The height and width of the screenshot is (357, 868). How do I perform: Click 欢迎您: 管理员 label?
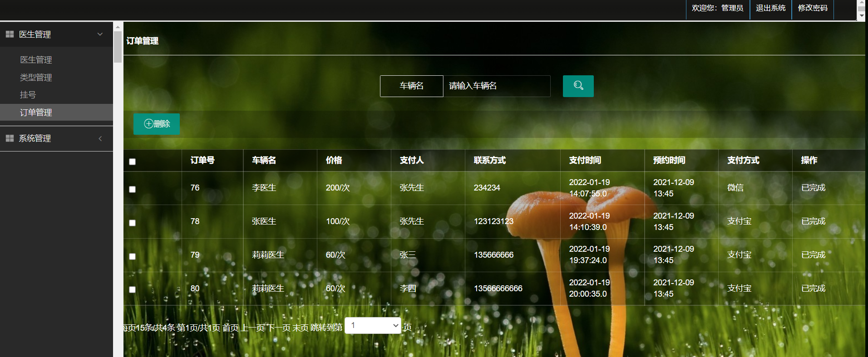717,8
